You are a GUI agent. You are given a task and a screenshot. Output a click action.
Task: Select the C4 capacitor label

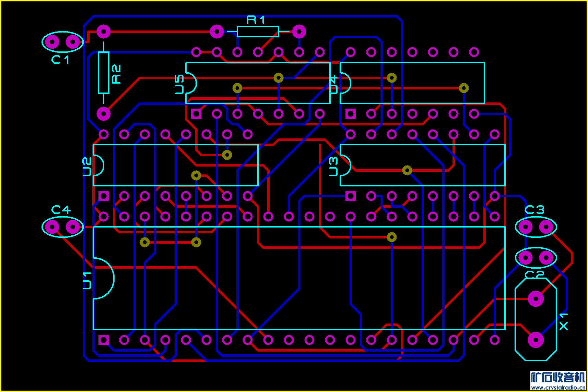(x=61, y=209)
